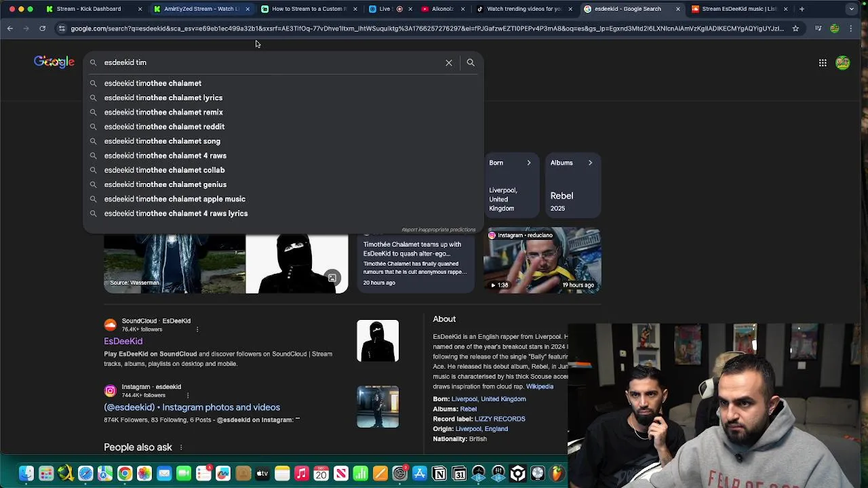Go back in browser history
The width and height of the screenshot is (868, 488).
click(x=10, y=28)
